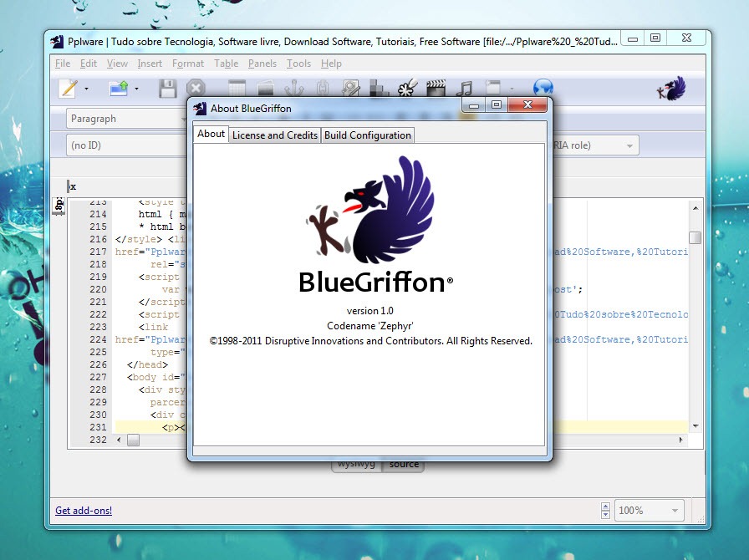
Task: Click the insert table icon
Action: pos(237,89)
